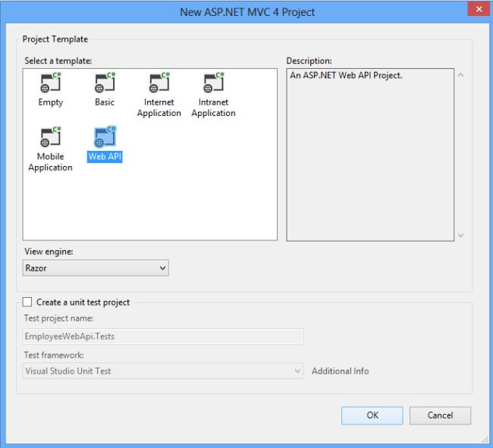The image size is (493, 448).
Task: Enable Create a unit test project checkbox
Action: tap(27, 302)
